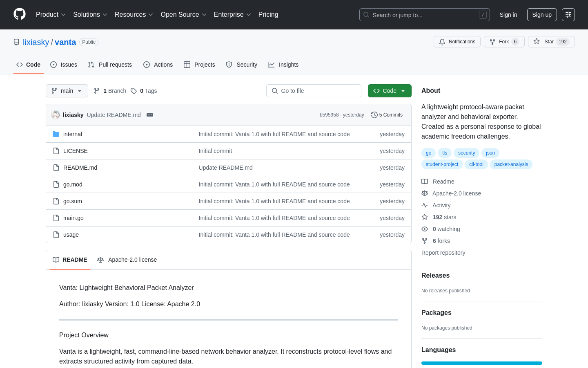588x368 pixels.
Task: Open the README.md file
Action: click(80, 168)
